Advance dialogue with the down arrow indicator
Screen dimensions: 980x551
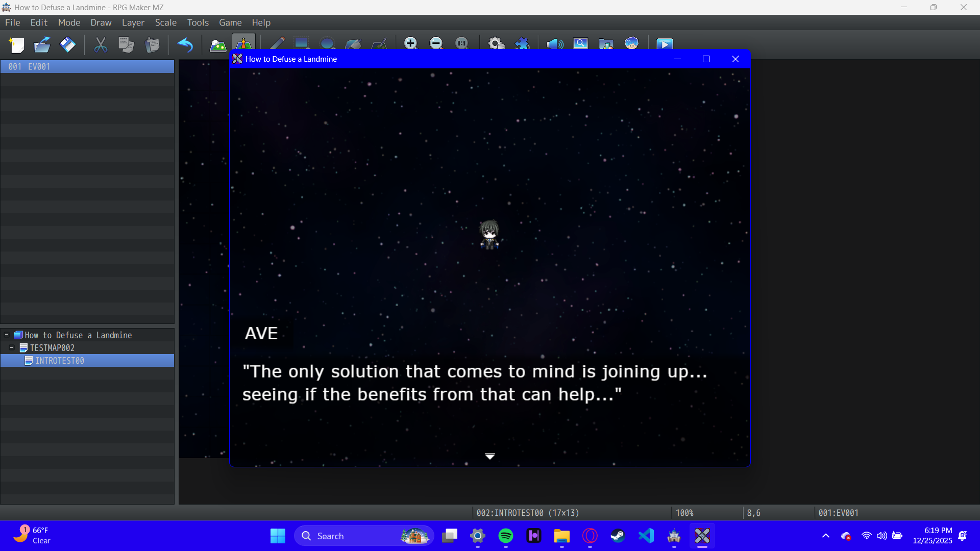pyautogui.click(x=489, y=456)
